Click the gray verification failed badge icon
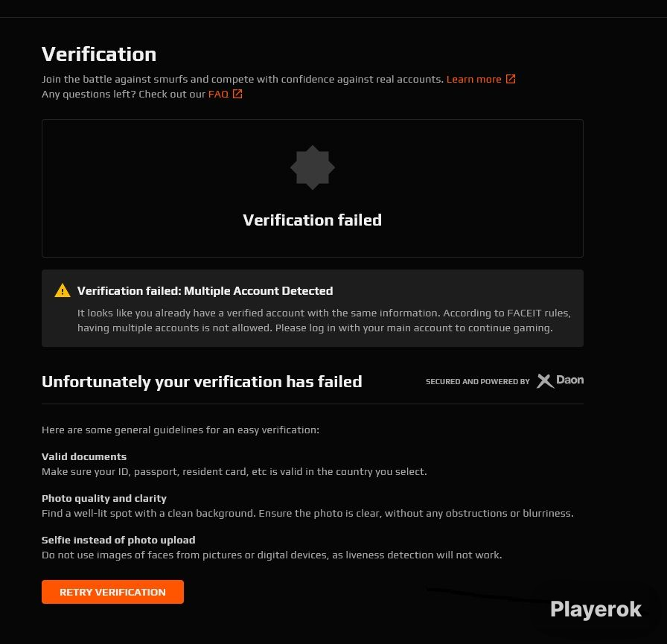 (x=313, y=168)
